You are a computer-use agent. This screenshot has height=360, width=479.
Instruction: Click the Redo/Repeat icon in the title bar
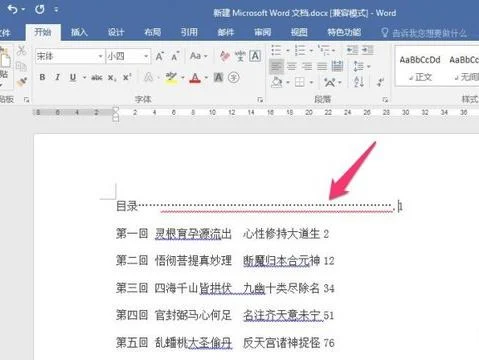[39, 9]
